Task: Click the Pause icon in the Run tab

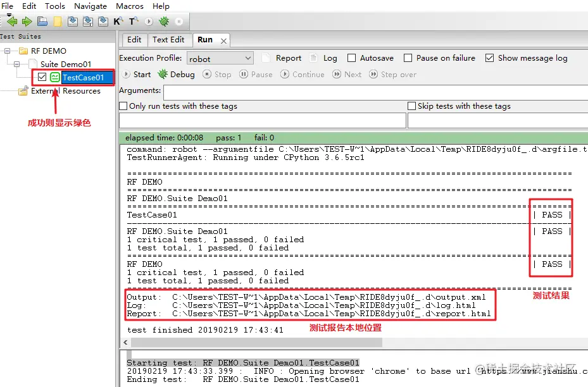Action: (x=244, y=74)
